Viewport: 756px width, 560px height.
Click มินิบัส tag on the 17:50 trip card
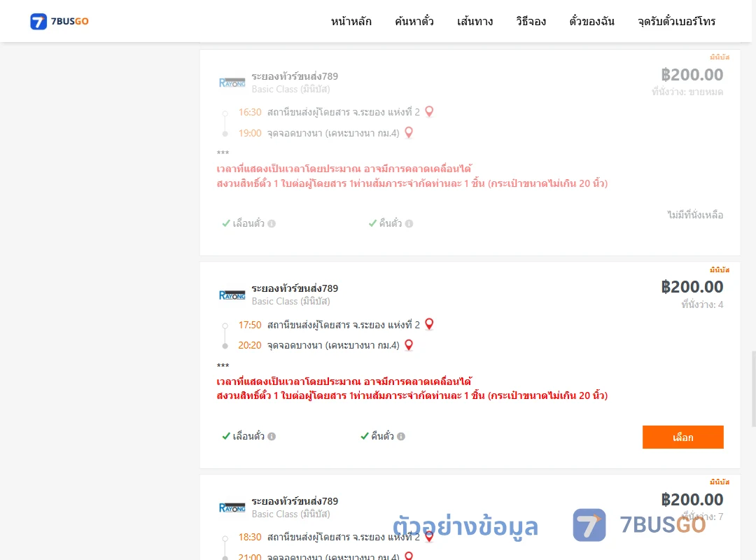(720, 269)
